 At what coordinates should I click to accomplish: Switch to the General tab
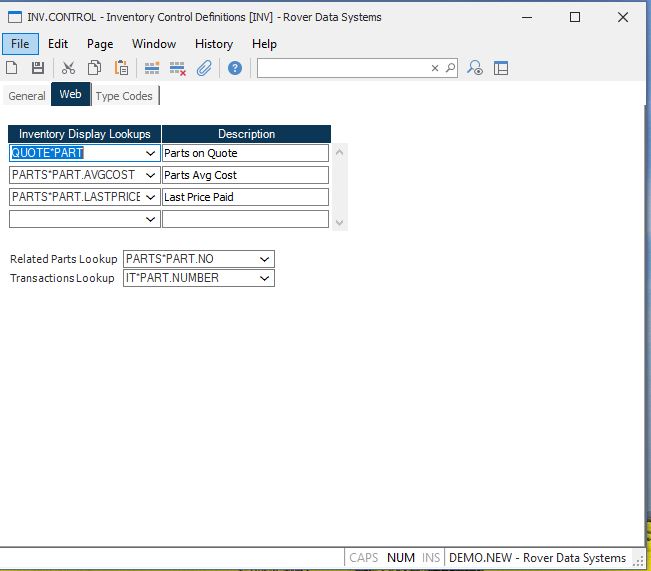(x=27, y=96)
